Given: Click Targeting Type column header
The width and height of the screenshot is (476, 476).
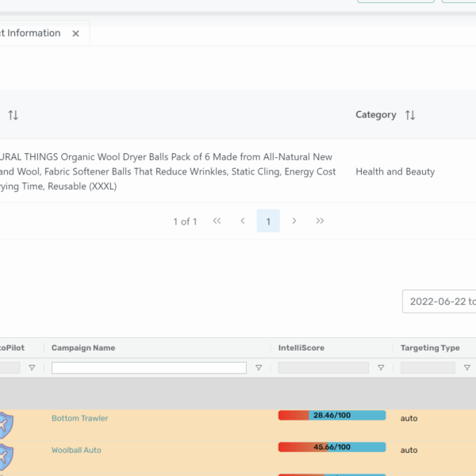Looking at the screenshot, I should tap(430, 348).
